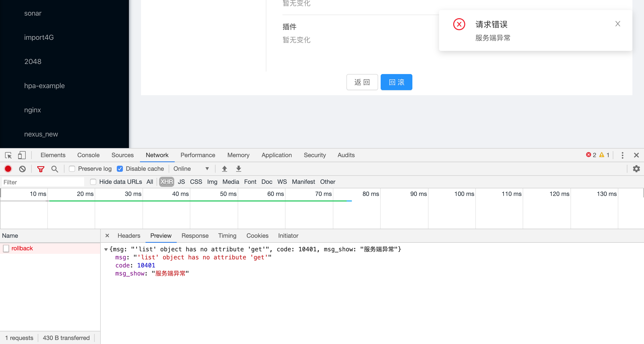Click the 70 ms timeline marker

coord(323,194)
